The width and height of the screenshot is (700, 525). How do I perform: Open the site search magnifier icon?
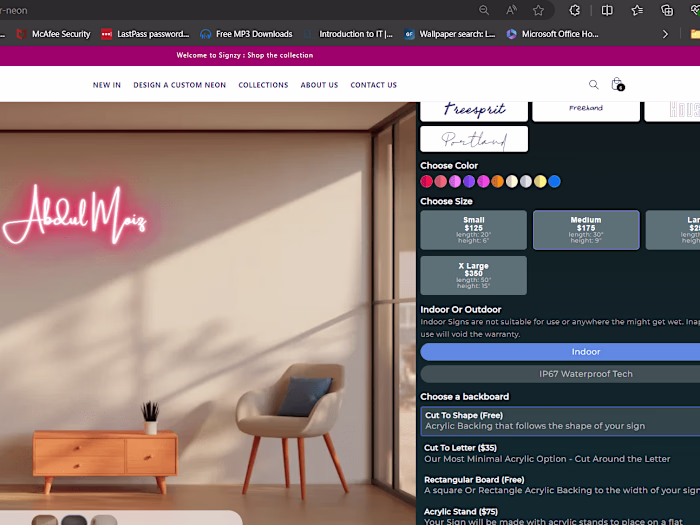click(x=593, y=84)
